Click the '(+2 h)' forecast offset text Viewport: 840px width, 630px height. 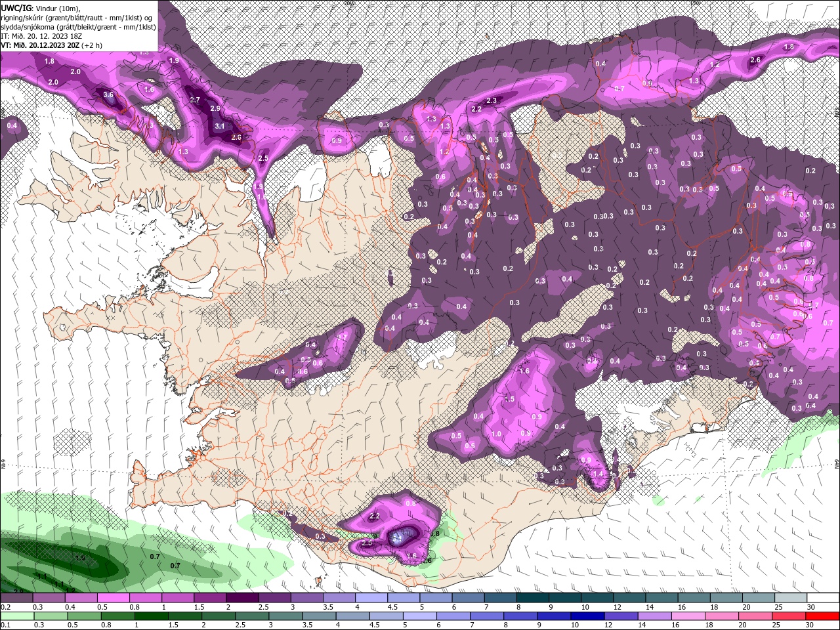click(92, 45)
